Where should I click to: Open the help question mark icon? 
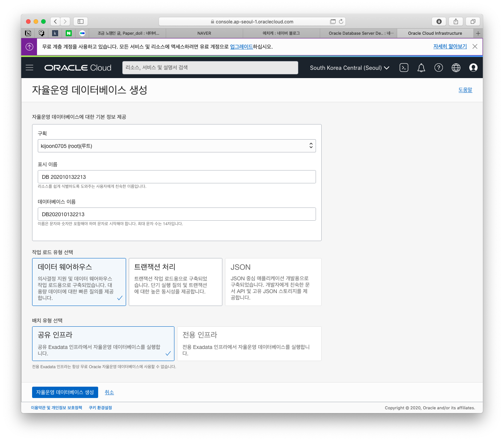[439, 68]
